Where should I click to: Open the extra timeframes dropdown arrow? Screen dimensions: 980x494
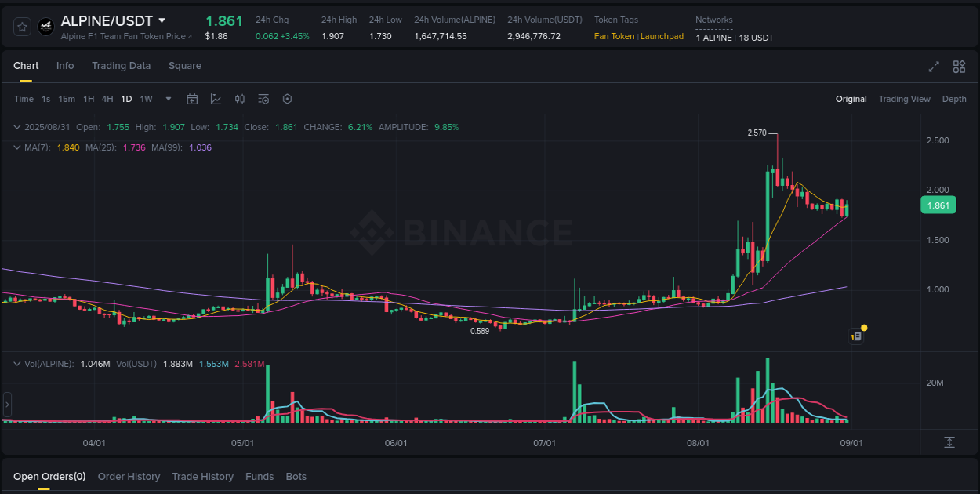tap(168, 99)
